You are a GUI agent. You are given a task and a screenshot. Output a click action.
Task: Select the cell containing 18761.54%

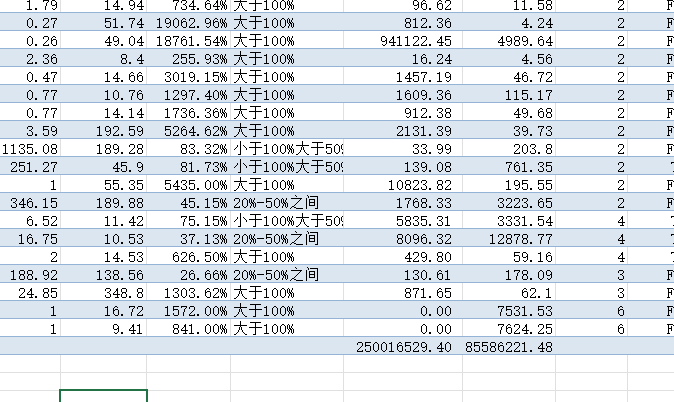[x=189, y=40]
